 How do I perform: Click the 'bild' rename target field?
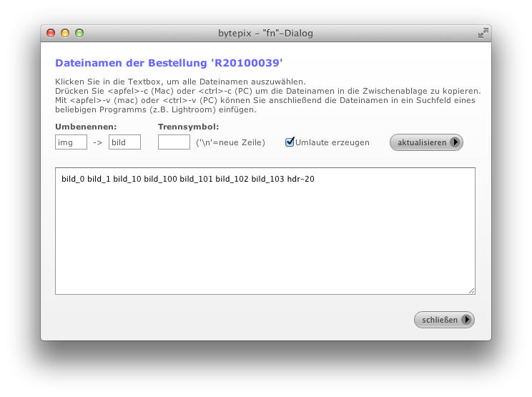pyautogui.click(x=124, y=142)
